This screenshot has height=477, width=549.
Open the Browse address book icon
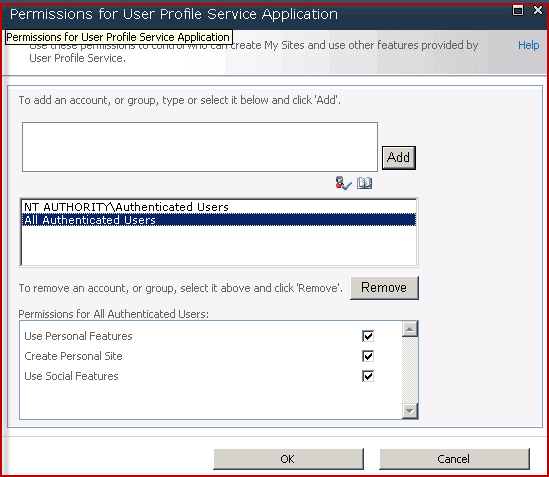click(x=364, y=183)
